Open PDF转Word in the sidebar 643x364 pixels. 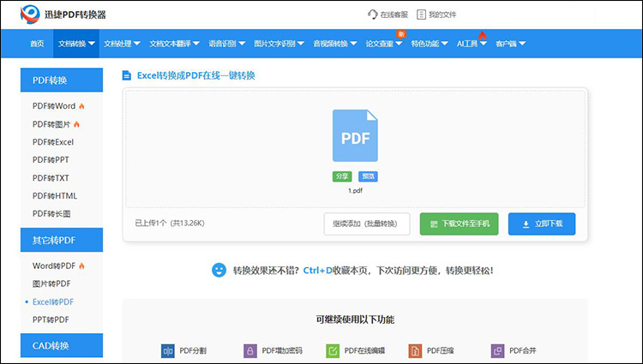pyautogui.click(x=55, y=106)
